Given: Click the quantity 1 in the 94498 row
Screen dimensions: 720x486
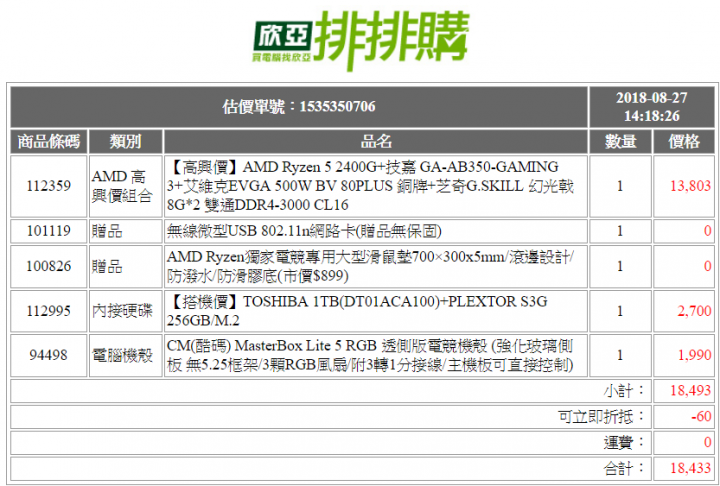Looking at the screenshot, I should [x=620, y=355].
